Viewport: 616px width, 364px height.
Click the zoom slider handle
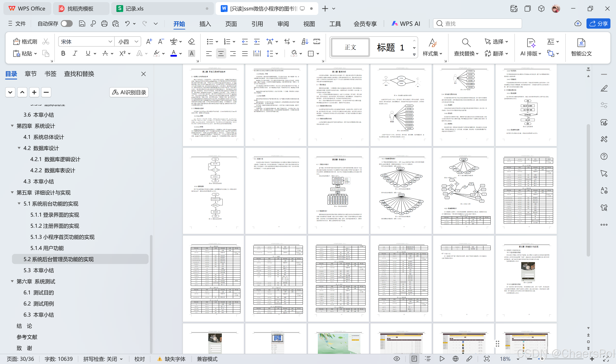point(542,359)
